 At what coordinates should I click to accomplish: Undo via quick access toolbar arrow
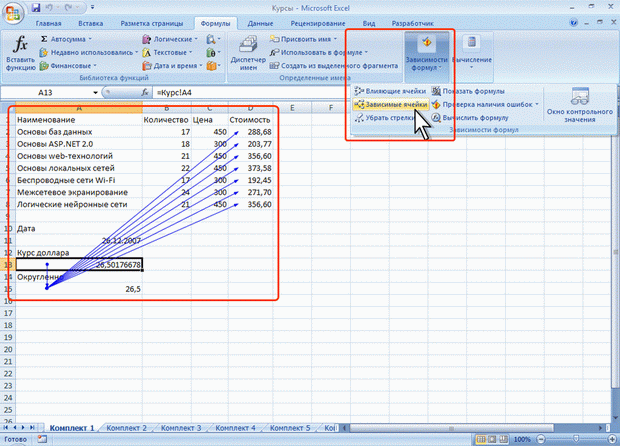(49, 8)
